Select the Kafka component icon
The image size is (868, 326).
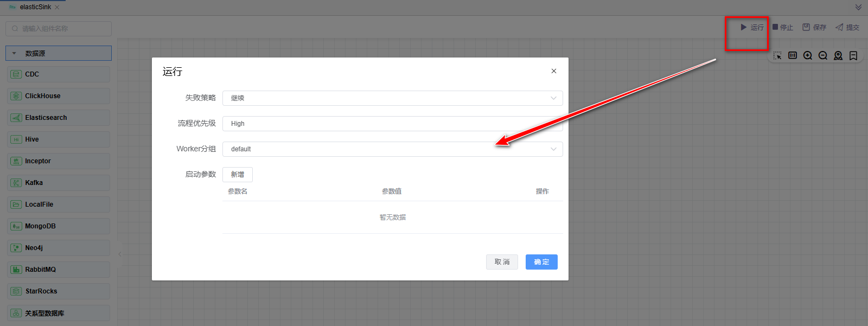click(x=16, y=183)
